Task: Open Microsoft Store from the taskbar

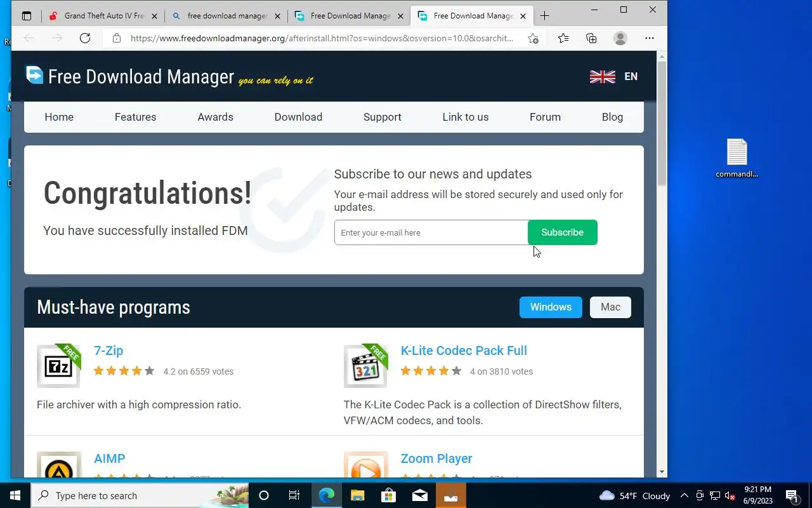Action: pos(388,495)
